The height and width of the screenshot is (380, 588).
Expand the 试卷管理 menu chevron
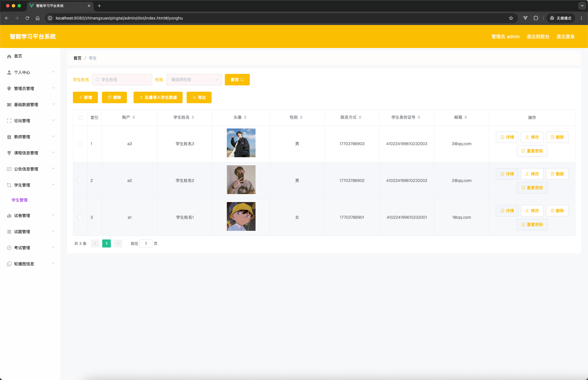[53, 215]
